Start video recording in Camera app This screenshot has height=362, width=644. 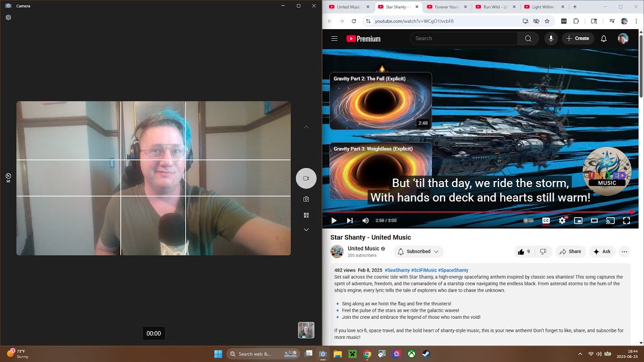click(x=306, y=178)
